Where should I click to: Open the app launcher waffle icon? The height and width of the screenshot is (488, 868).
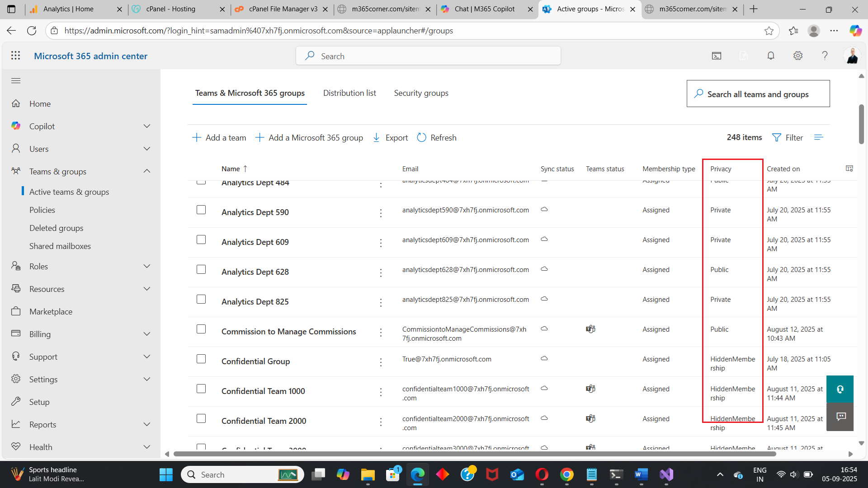(16, 56)
